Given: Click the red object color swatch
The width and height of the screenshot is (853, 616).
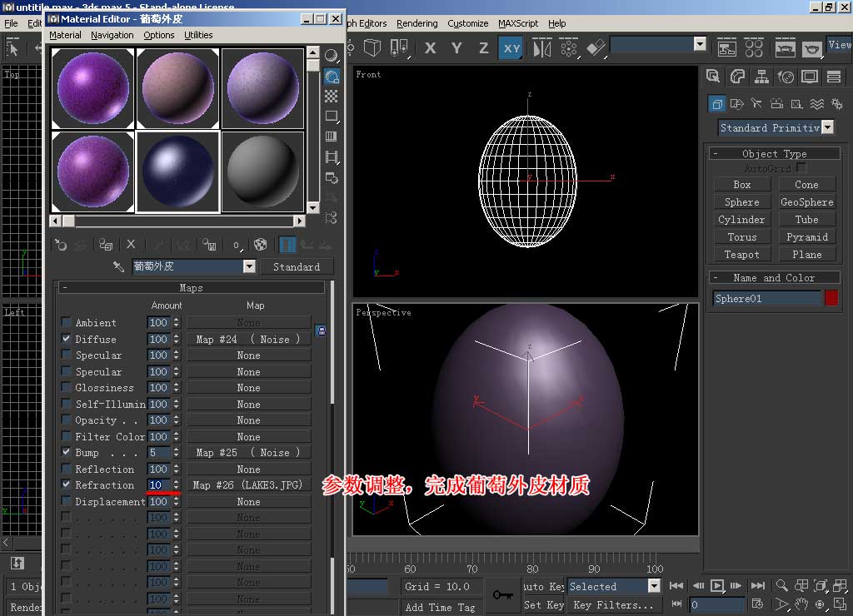Looking at the screenshot, I should tap(831, 298).
